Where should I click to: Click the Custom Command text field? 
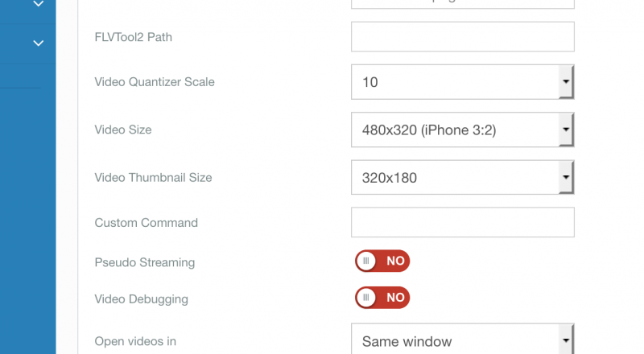(462, 223)
